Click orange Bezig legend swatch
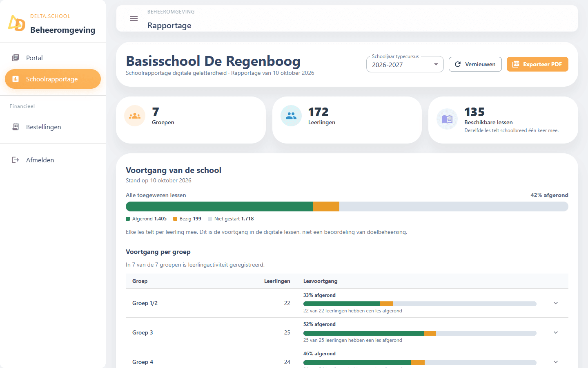 tap(175, 219)
